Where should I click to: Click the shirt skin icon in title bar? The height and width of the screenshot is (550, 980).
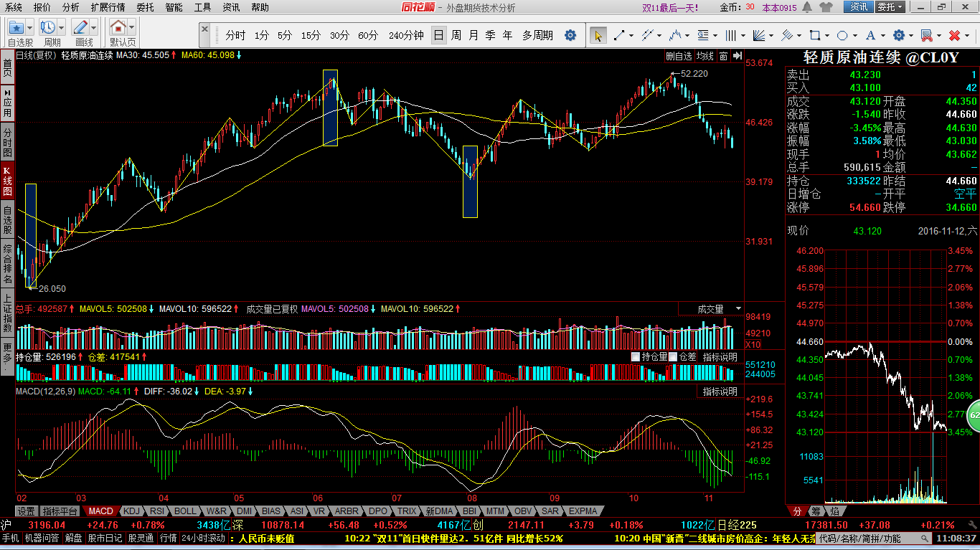tap(825, 7)
